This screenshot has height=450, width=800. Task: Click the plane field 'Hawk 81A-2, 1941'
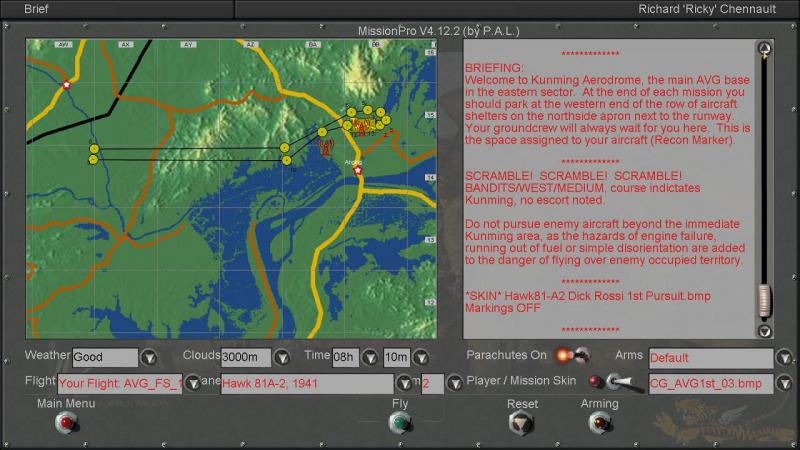point(307,383)
